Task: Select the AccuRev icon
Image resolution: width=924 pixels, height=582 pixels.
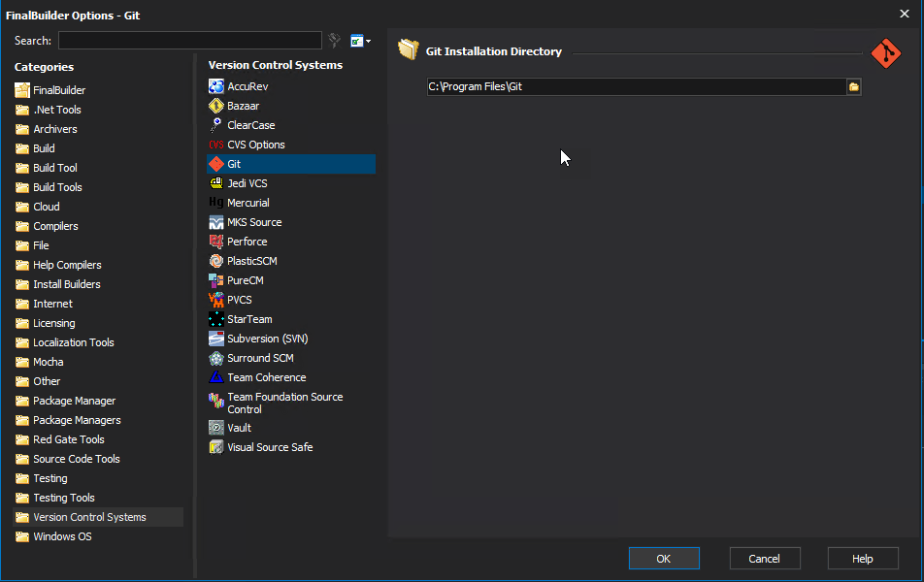Action: (x=215, y=86)
